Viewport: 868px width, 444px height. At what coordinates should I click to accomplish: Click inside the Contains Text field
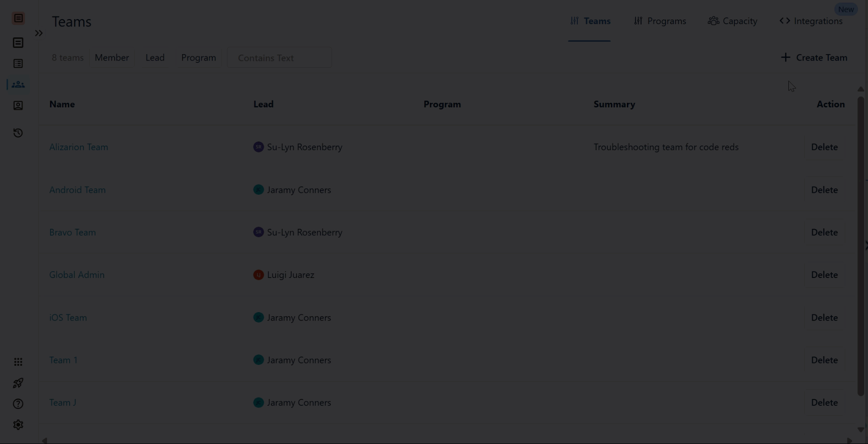tap(279, 57)
